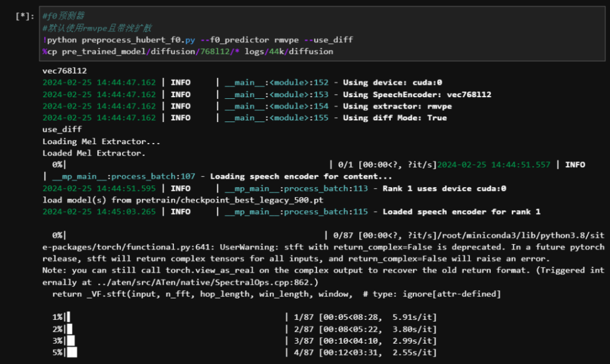Viewport: 610px width, 364px height.
Task: Click the #默认使用rmvpe且带浅扩散 comment line
Action: tap(97, 28)
